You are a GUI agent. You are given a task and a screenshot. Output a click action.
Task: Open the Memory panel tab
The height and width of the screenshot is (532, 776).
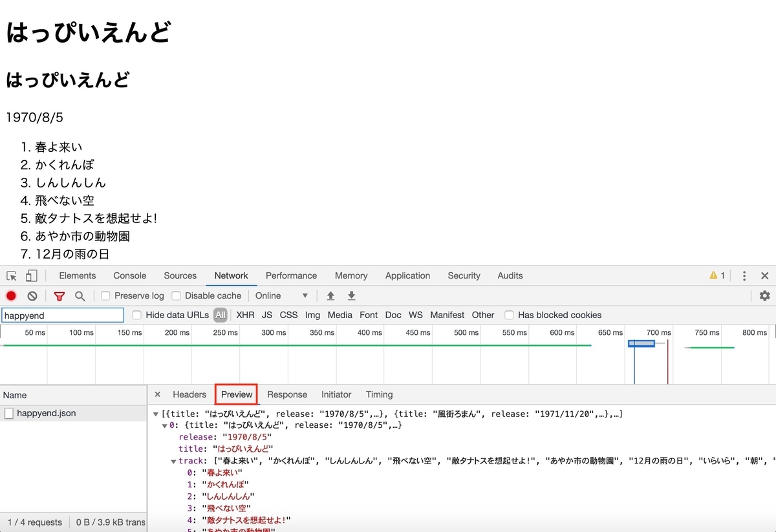tap(351, 275)
